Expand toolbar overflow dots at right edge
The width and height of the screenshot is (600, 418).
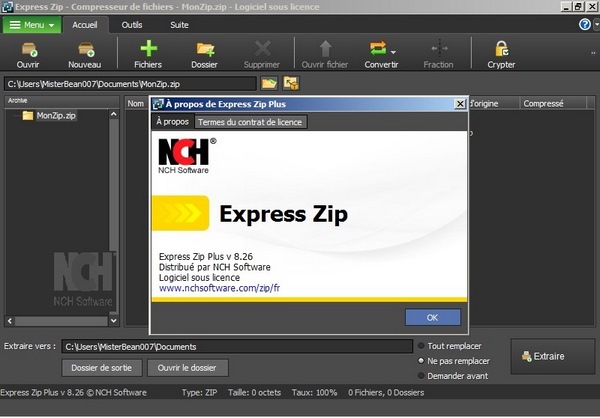tap(593, 53)
